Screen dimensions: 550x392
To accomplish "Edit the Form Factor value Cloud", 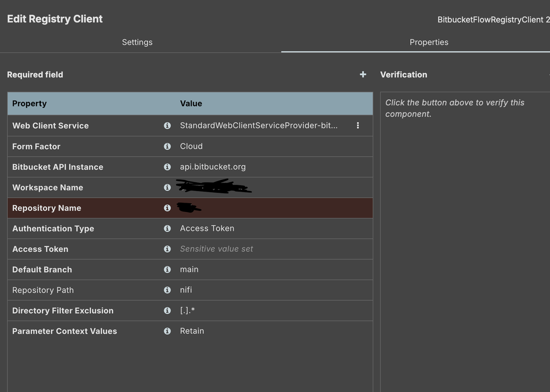I will point(191,146).
